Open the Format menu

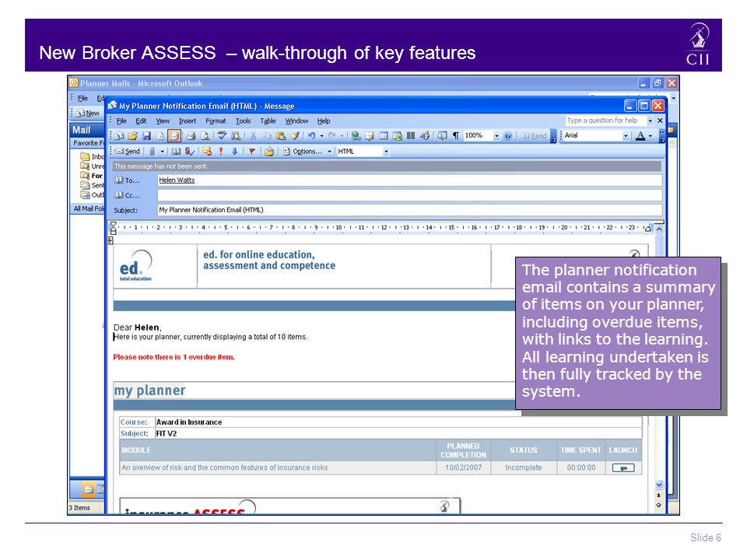pos(216,121)
